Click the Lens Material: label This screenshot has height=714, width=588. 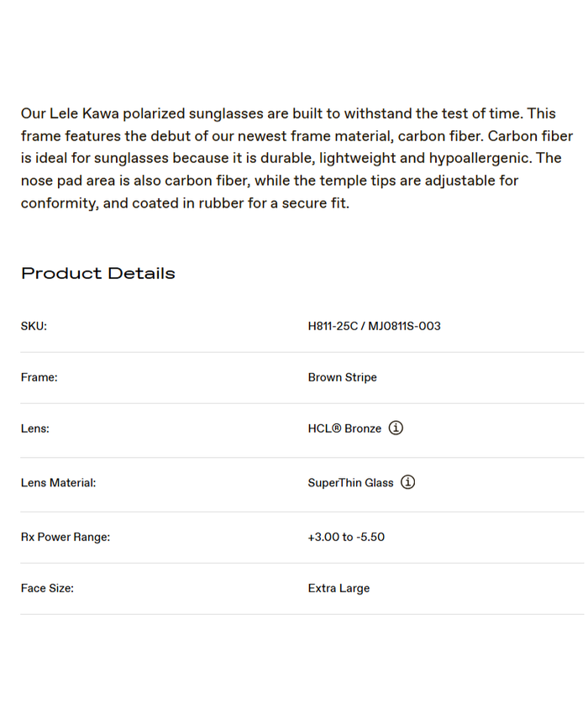click(58, 483)
